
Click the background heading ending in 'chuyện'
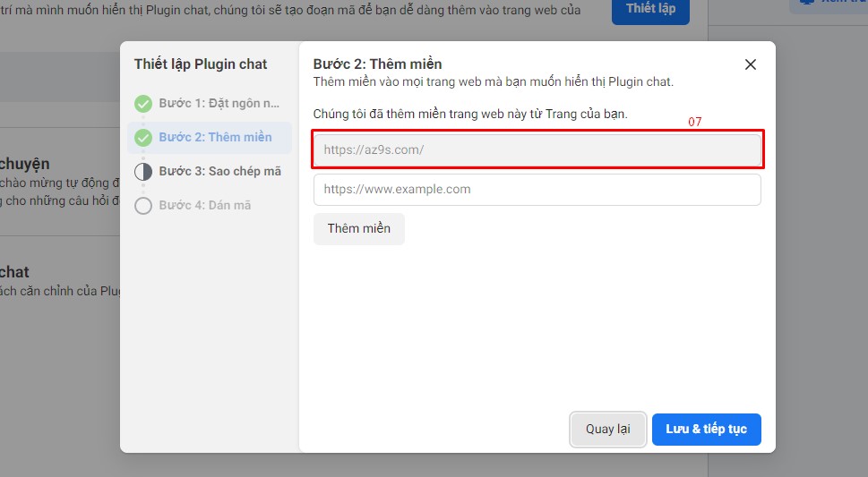coord(25,165)
